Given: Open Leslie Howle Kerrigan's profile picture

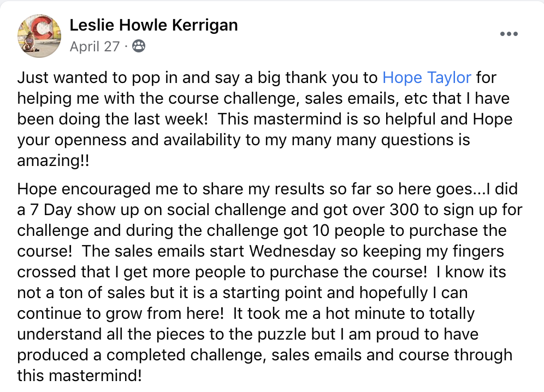Looking at the screenshot, I should [39, 35].
